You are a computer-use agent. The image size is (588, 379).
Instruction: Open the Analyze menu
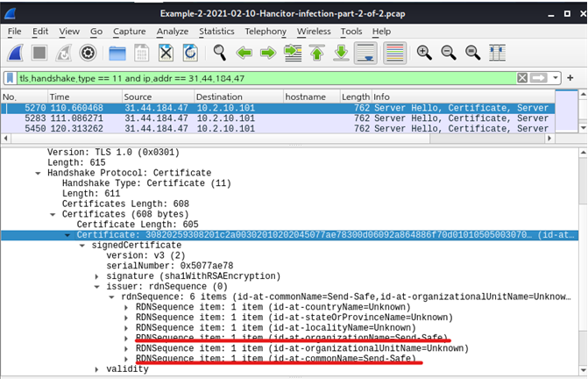(x=173, y=32)
